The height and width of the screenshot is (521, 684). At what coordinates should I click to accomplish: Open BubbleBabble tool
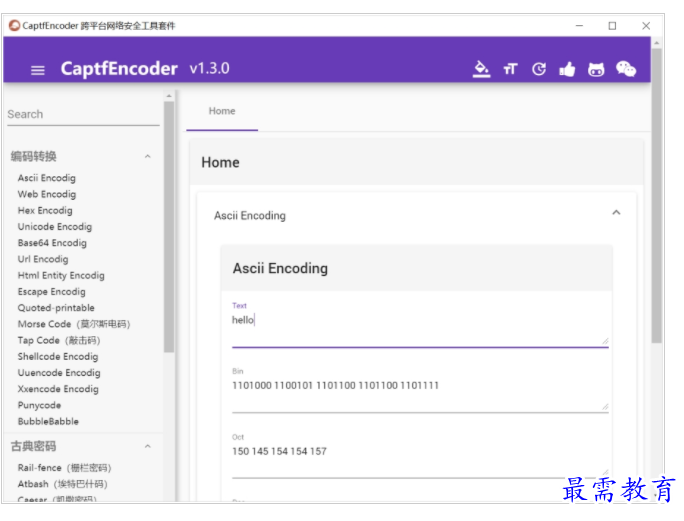pyautogui.click(x=48, y=422)
